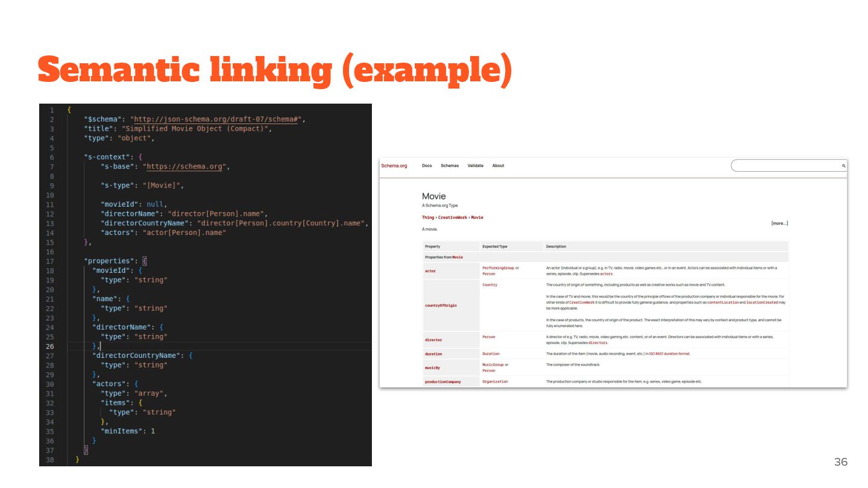
Task: Click the Schema.org logo in the page header
Action: click(394, 166)
